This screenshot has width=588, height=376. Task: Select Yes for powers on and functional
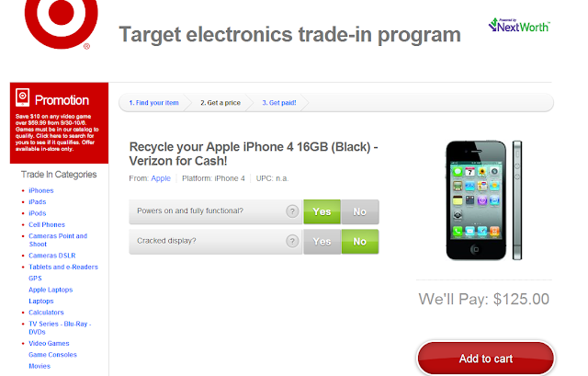[x=322, y=211]
